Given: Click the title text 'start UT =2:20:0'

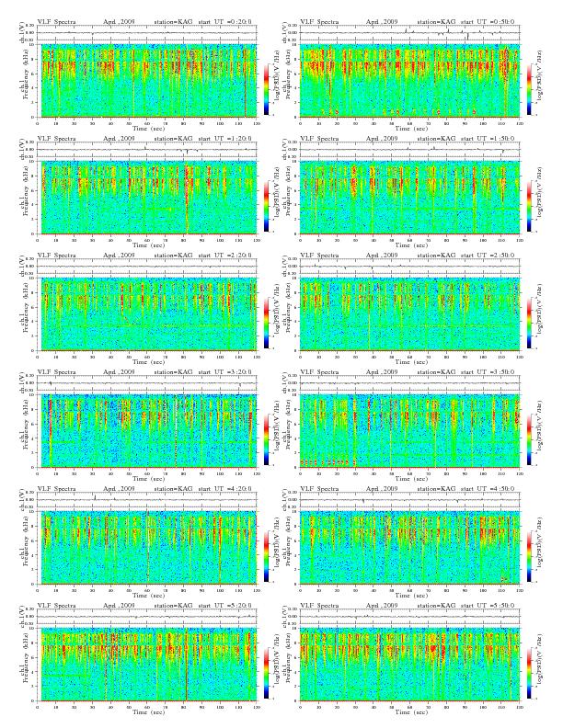Looking at the screenshot, I should (x=224, y=255).
